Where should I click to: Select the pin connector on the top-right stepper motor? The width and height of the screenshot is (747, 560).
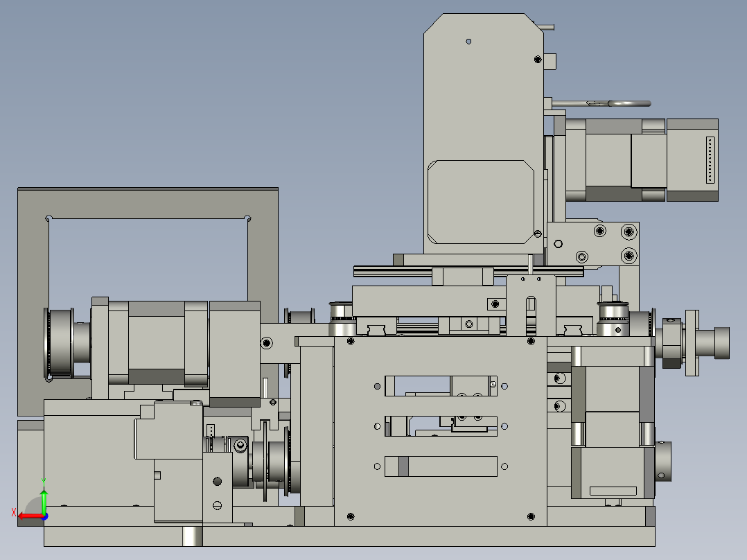[710, 160]
